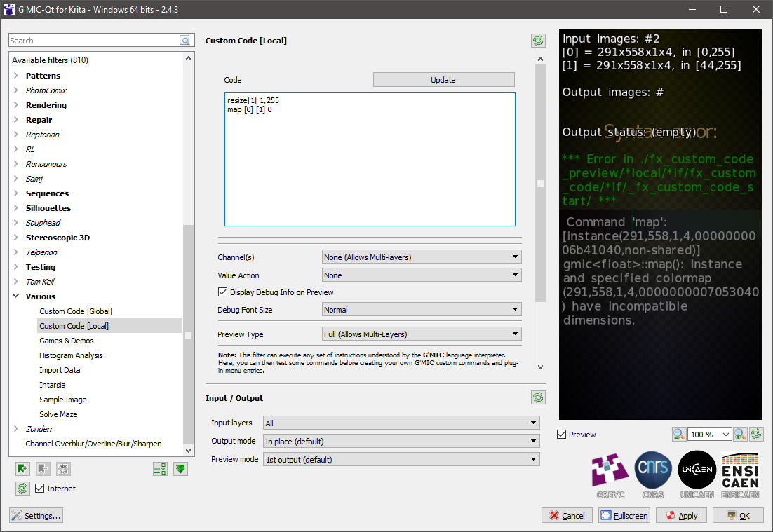The width and height of the screenshot is (773, 532).
Task: Click inside the Code text editor
Action: tap(370, 159)
